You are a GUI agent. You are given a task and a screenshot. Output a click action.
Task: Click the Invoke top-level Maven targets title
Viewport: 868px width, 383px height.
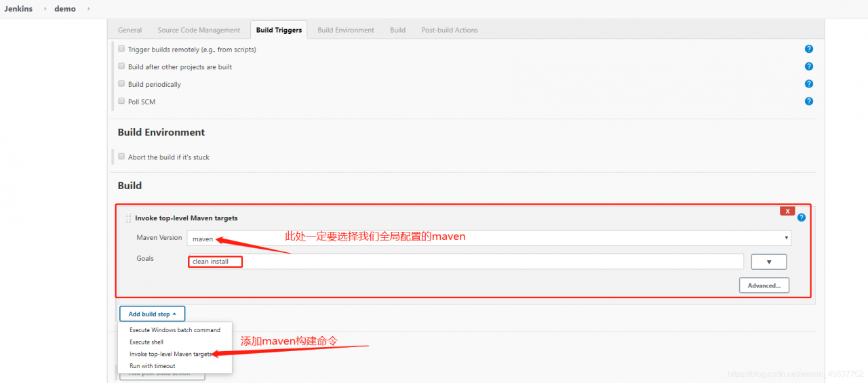(186, 218)
